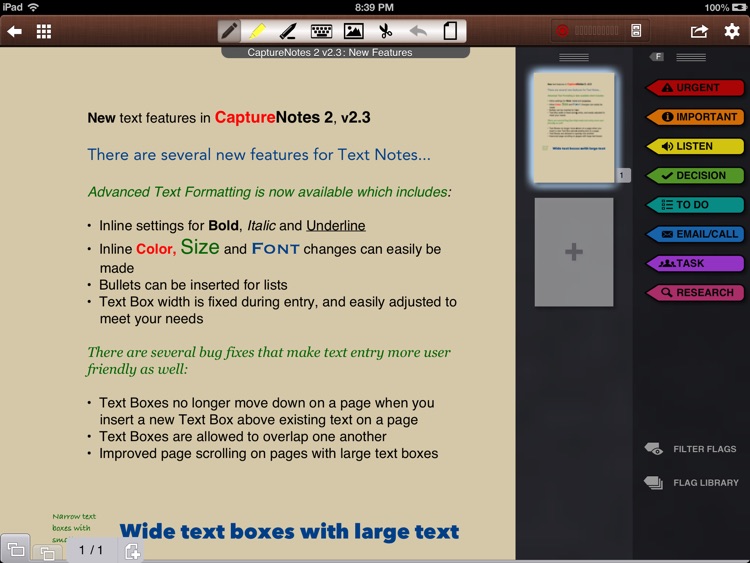This screenshot has width=750, height=563.
Task: Apply the IMPORTANT flag
Action: point(695,117)
